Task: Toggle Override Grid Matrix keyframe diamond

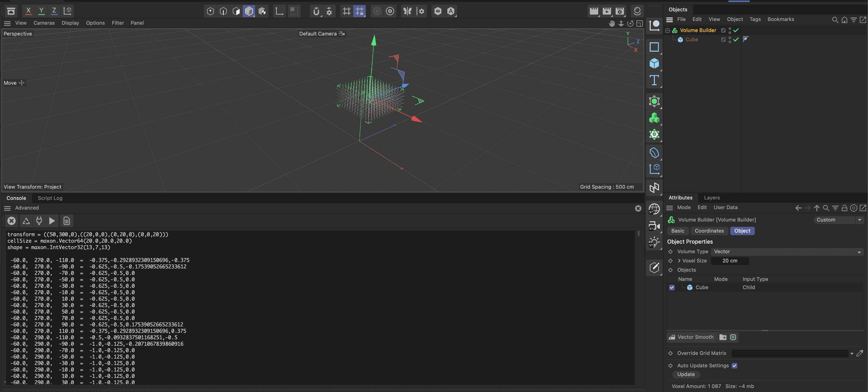Action: point(670,353)
